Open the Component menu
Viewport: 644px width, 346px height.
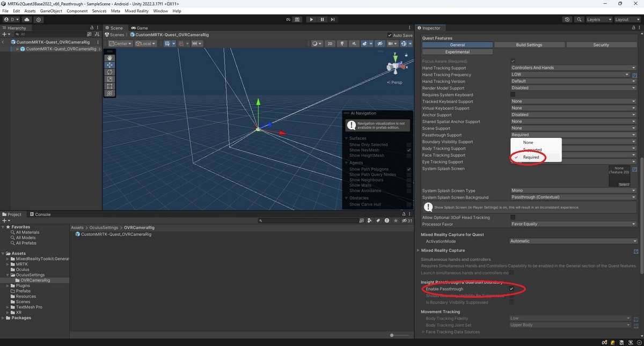click(x=77, y=11)
